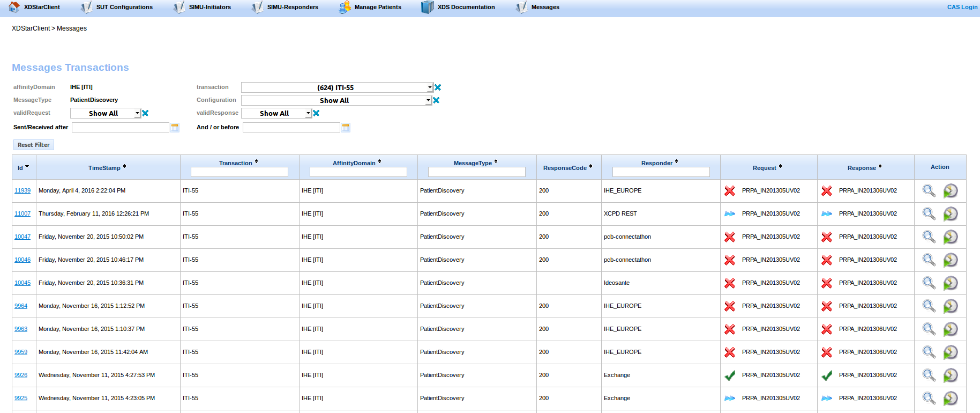Open XDStarClient home icon
The height and width of the screenshot is (413, 980).
[14, 7]
